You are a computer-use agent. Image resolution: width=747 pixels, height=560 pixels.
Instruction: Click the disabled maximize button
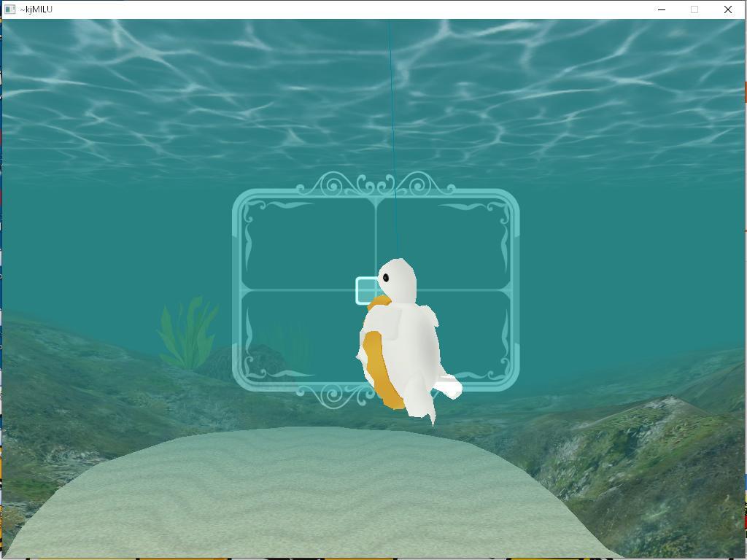(694, 9)
